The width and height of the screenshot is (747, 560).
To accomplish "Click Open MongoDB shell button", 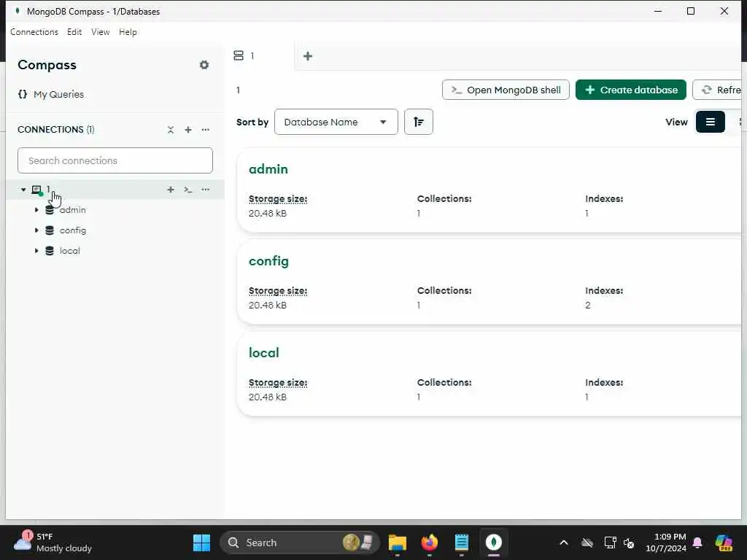I will [506, 90].
